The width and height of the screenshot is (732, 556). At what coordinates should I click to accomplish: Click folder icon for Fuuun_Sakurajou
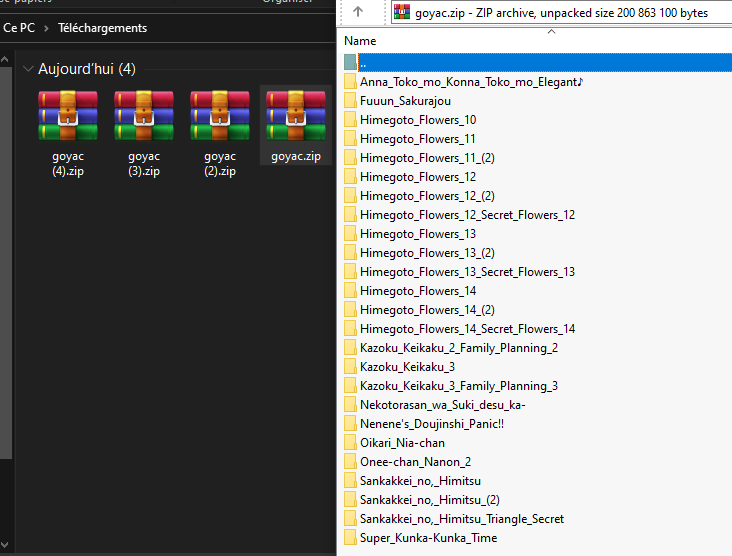coord(350,100)
